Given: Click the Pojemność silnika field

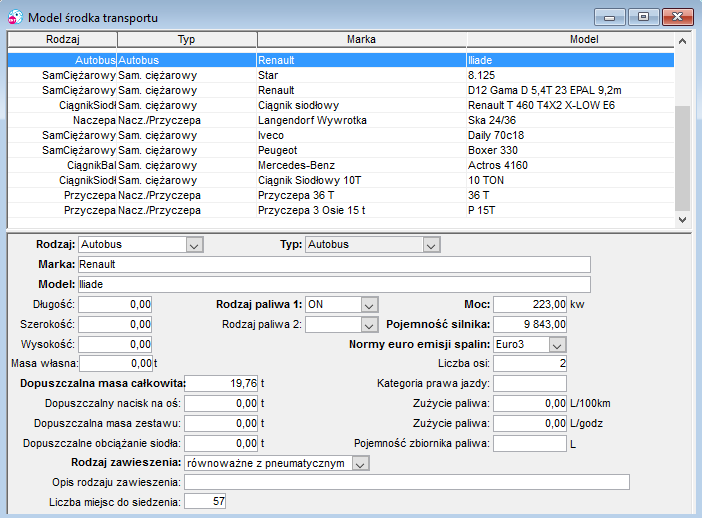Looking at the screenshot, I should point(530,324).
